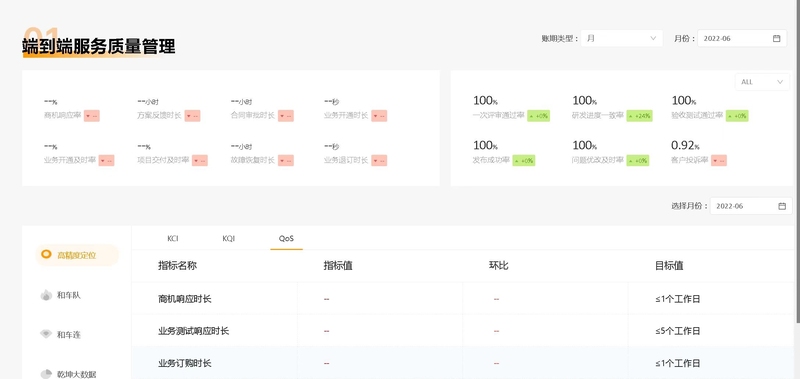Click the 选择月份 date field showing 2022-06
The width and height of the screenshot is (800, 379).
(x=751, y=206)
